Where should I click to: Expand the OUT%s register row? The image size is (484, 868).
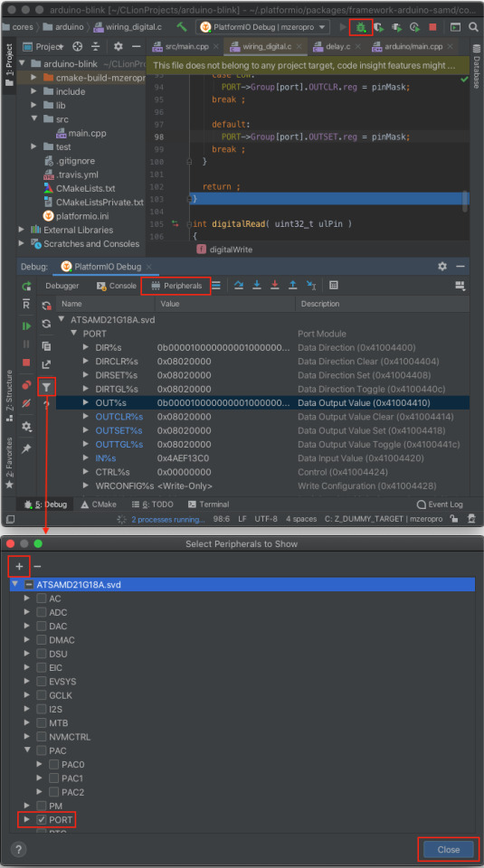(x=86, y=402)
